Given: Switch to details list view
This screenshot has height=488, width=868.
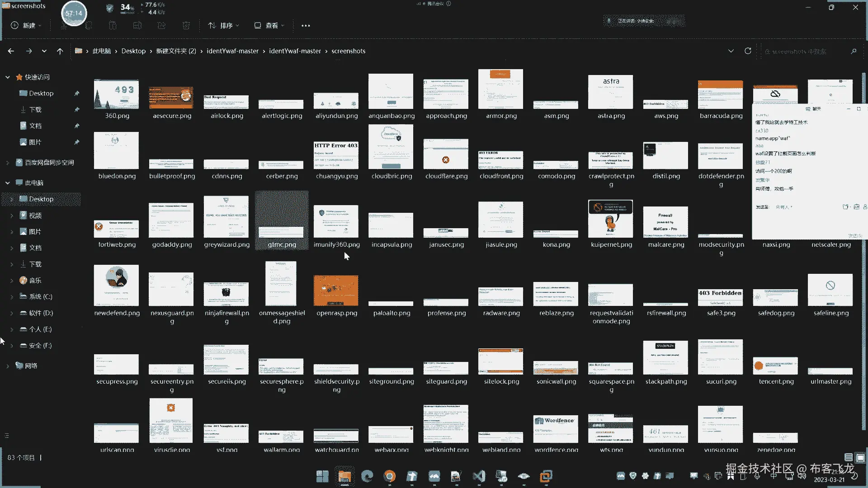Looking at the screenshot, I should (x=849, y=458).
